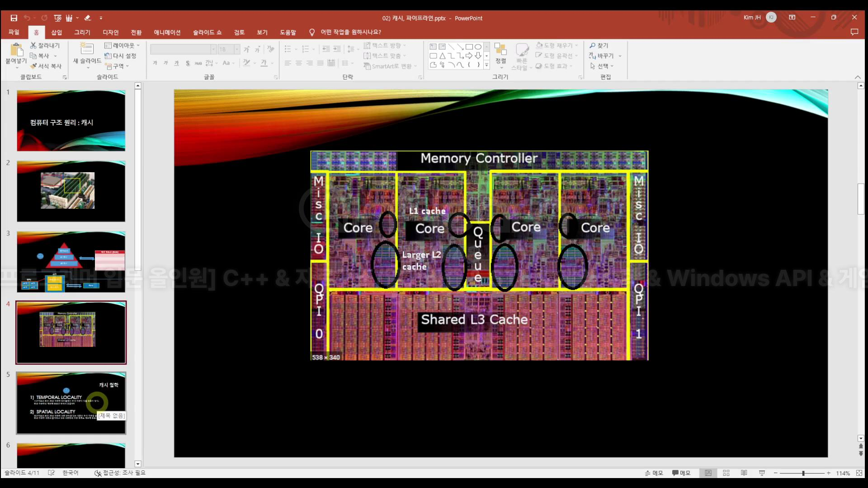Image resolution: width=868 pixels, height=488 pixels.
Task: Open the Section (구역) dropdown
Action: pos(118,66)
